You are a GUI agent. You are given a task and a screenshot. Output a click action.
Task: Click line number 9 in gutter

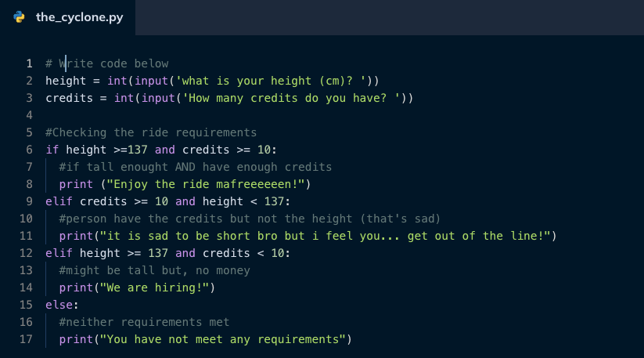tap(29, 201)
